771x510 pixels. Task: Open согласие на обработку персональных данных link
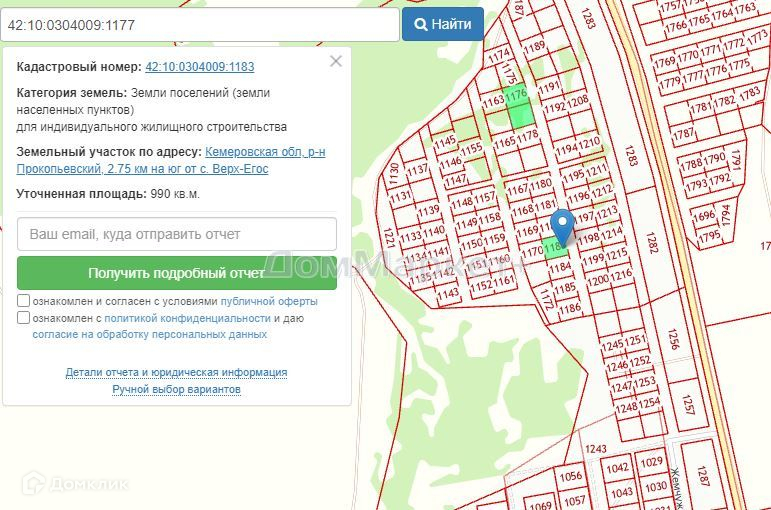click(x=149, y=334)
